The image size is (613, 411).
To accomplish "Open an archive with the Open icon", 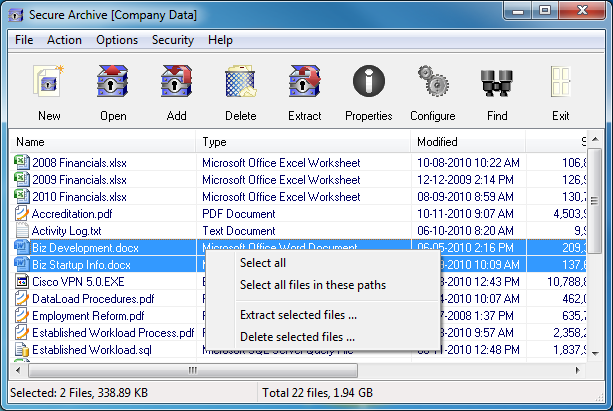I will coord(113,83).
